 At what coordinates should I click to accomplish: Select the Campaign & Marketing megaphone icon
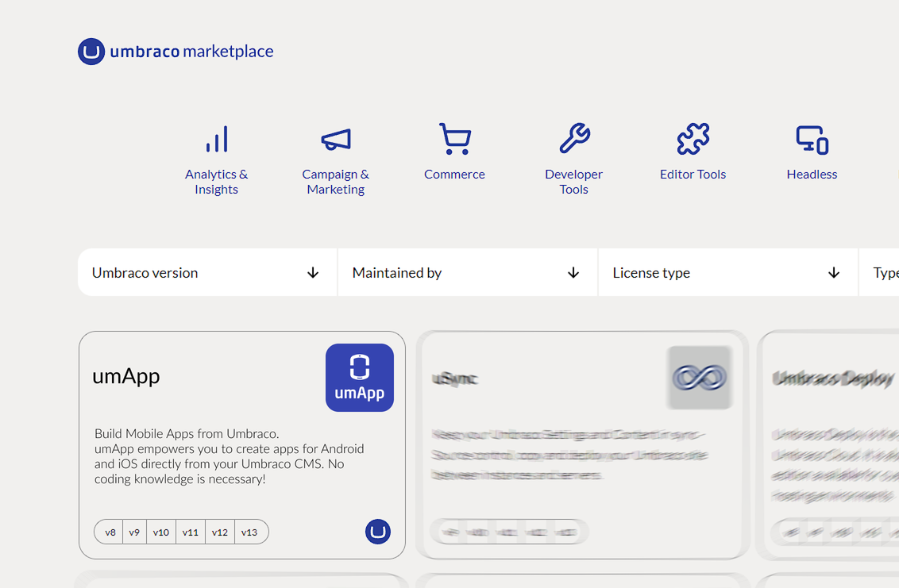point(336,140)
